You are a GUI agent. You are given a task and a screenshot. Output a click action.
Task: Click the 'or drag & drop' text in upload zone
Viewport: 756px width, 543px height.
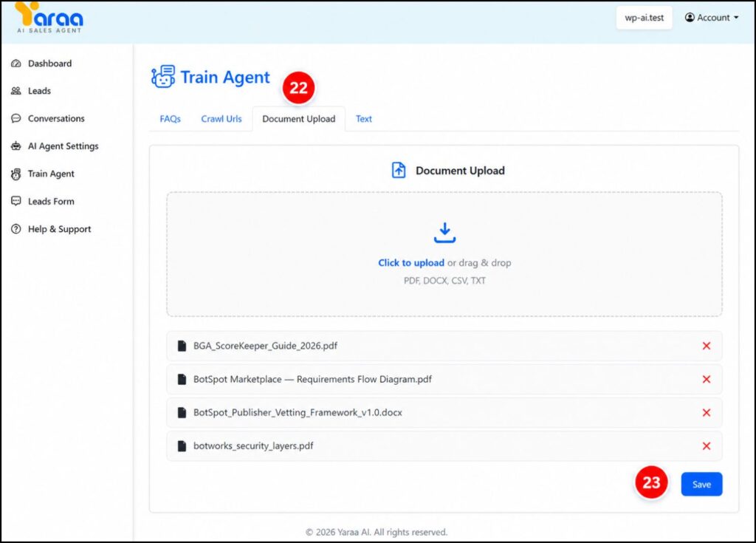click(479, 262)
